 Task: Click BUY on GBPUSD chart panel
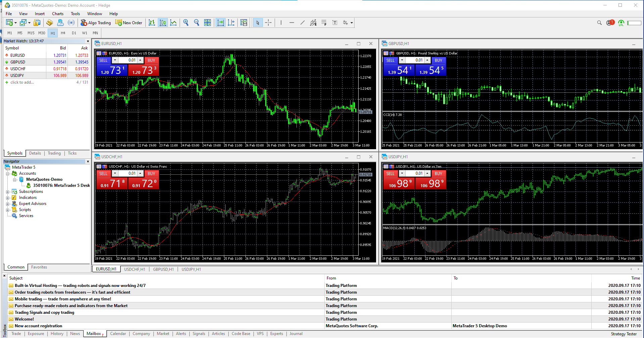point(438,60)
